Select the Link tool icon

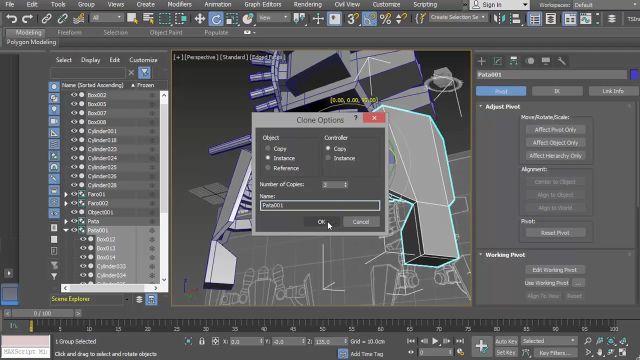(x=46, y=19)
